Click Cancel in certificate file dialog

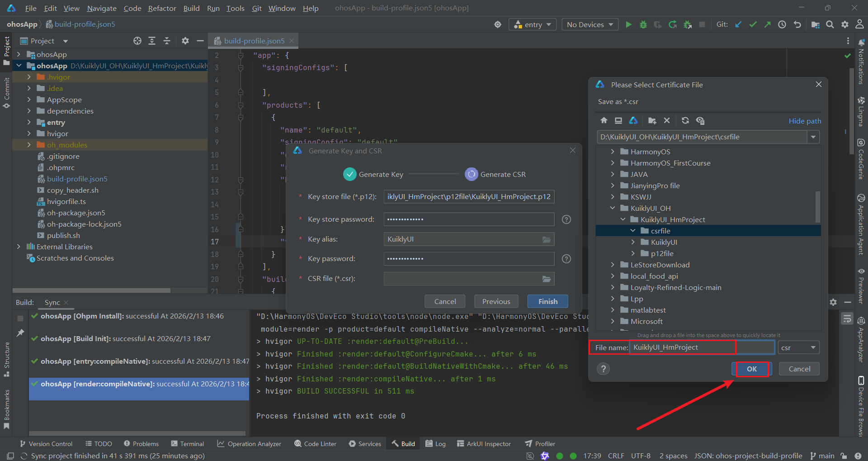[x=799, y=369]
